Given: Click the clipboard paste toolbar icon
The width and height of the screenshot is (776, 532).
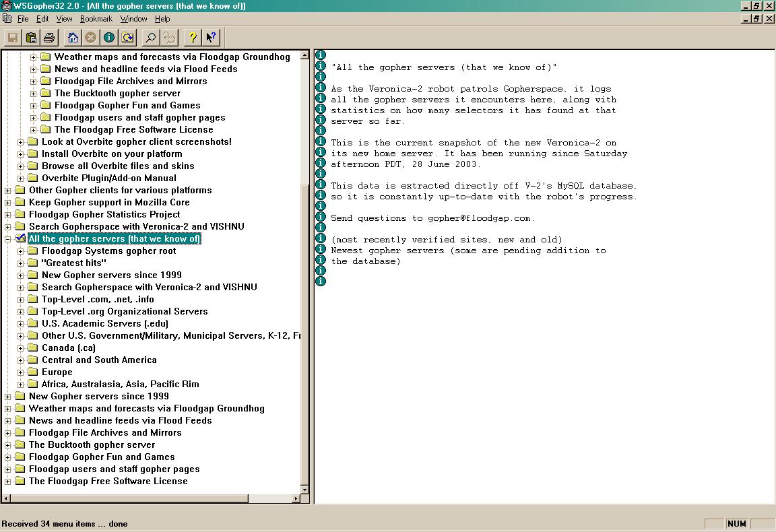Looking at the screenshot, I should [x=31, y=38].
